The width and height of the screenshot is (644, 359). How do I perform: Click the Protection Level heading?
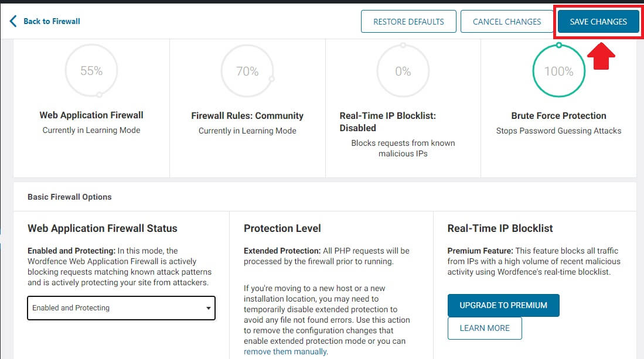[x=282, y=228]
